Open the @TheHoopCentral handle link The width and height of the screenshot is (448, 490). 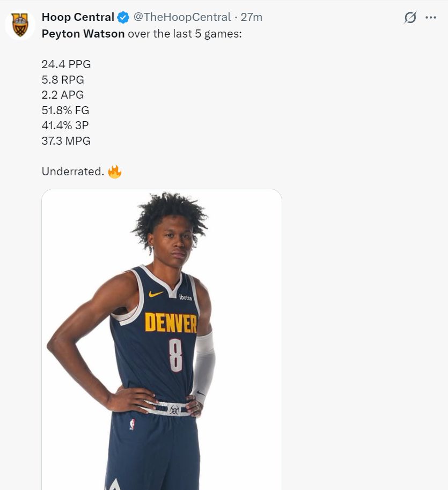pyautogui.click(x=182, y=17)
